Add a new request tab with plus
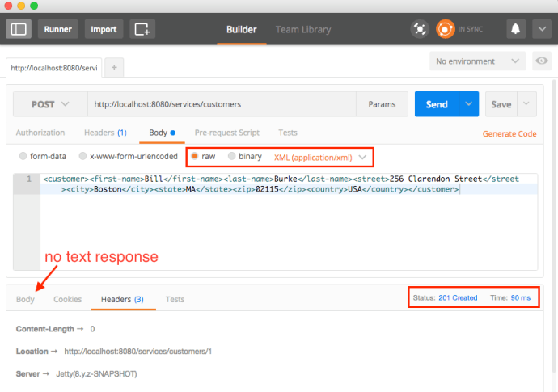 click(114, 67)
